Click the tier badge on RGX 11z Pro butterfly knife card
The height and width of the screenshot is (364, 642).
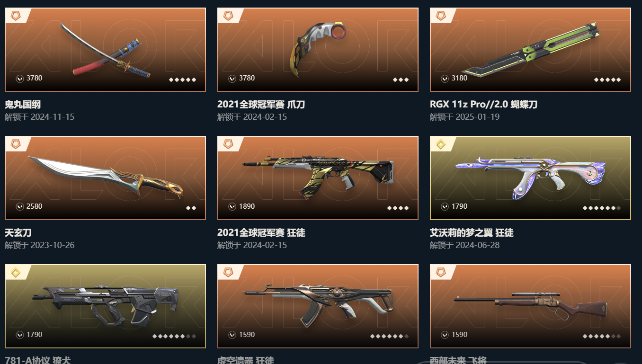[x=440, y=16]
